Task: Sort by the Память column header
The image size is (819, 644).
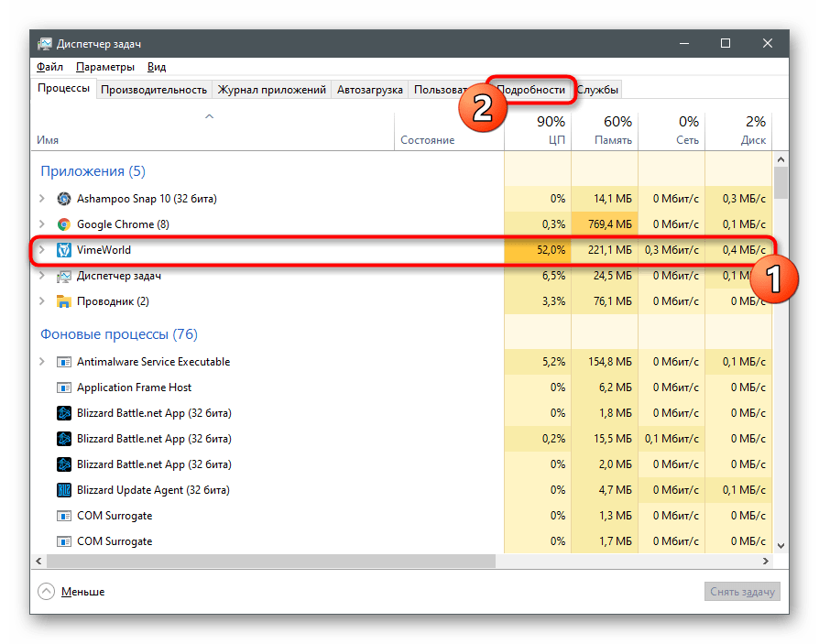Action: (605, 131)
